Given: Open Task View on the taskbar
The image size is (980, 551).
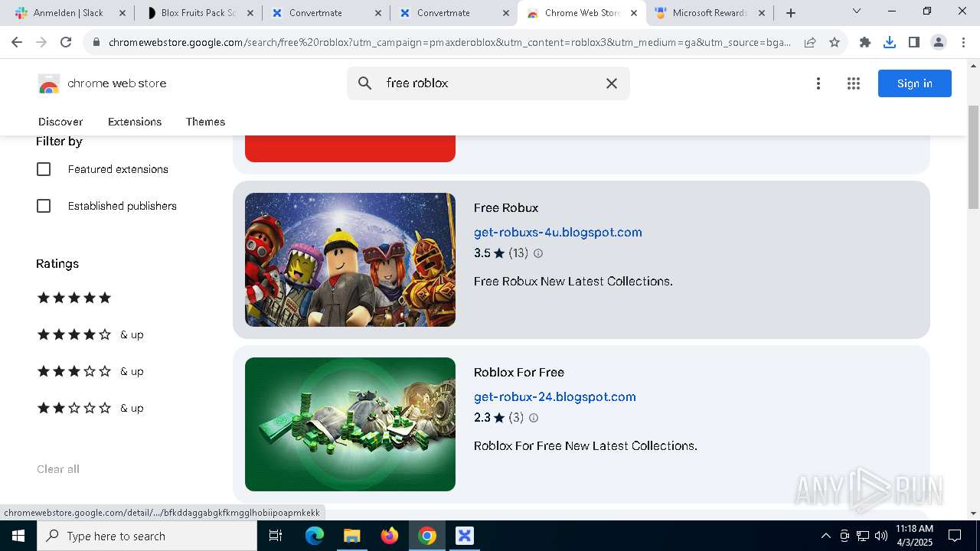Looking at the screenshot, I should click(276, 536).
